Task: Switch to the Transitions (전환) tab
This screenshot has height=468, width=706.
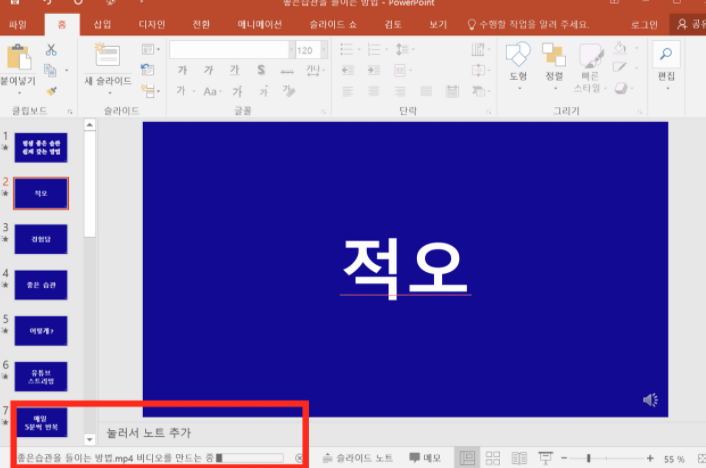Action: (x=201, y=24)
